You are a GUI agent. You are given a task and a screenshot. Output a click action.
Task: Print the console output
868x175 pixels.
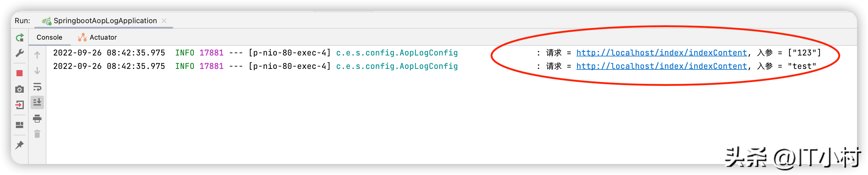(37, 118)
